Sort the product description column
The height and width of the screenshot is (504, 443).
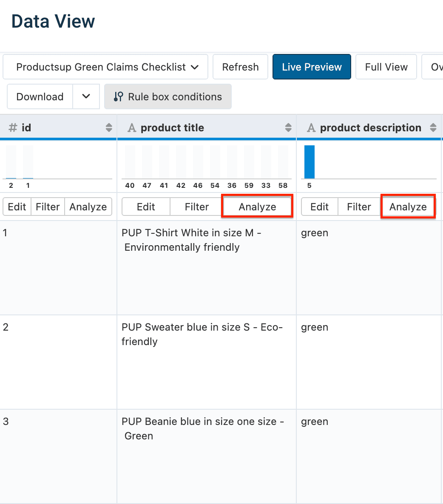pyautogui.click(x=433, y=128)
